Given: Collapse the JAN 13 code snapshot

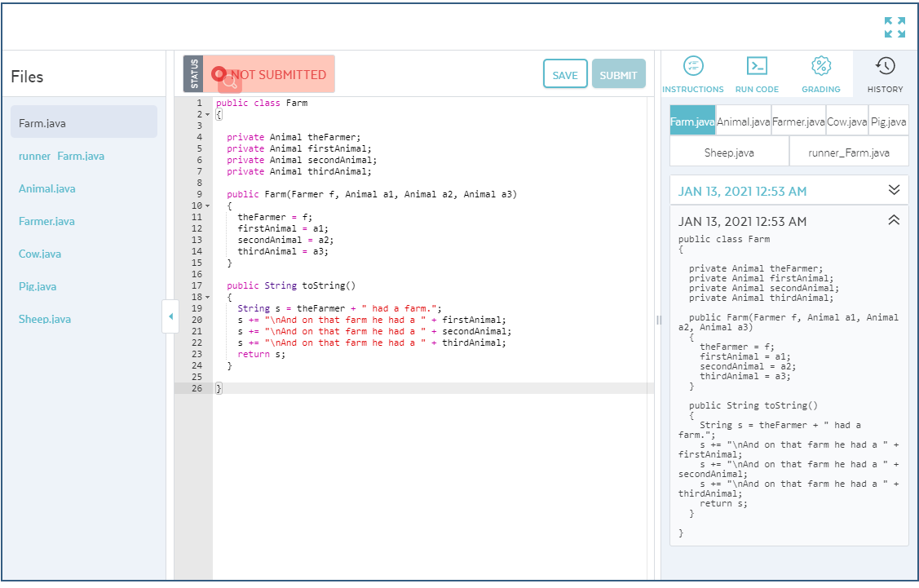Looking at the screenshot, I should pyautogui.click(x=893, y=219).
